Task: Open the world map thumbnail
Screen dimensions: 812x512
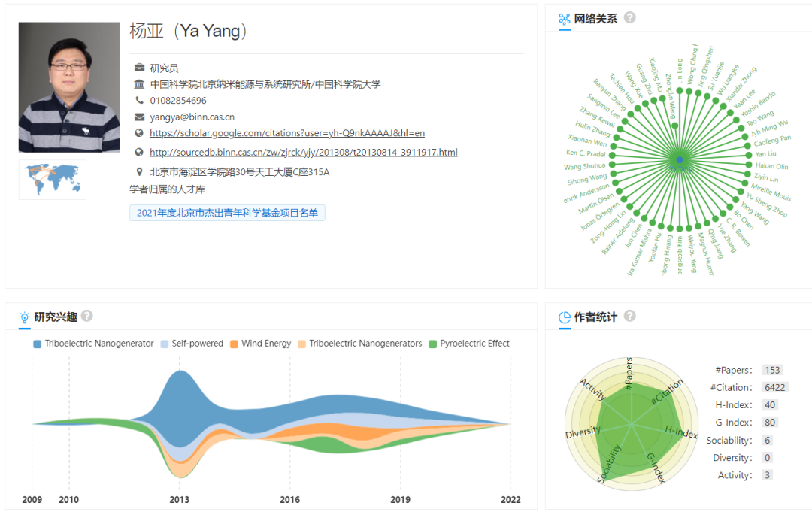Action: click(53, 179)
